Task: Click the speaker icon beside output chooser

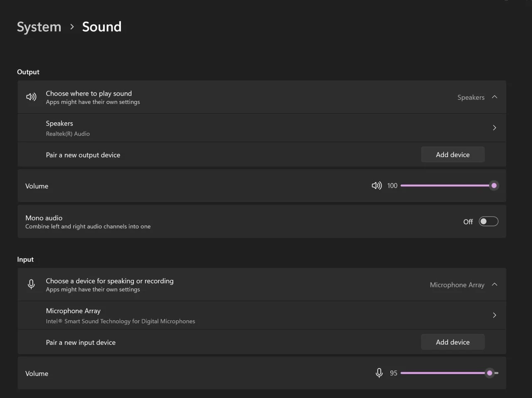Action: [31, 97]
